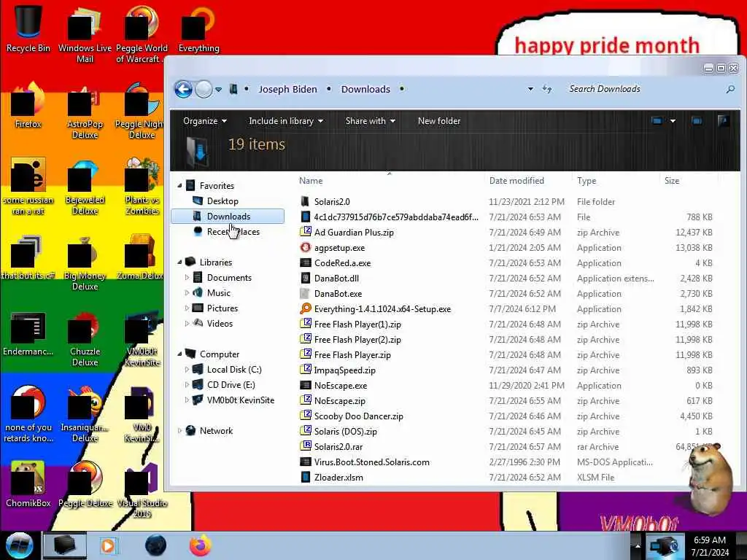Image resolution: width=747 pixels, height=560 pixels.
Task: Select the file starting with 4c1dc737915d
Action: point(395,217)
